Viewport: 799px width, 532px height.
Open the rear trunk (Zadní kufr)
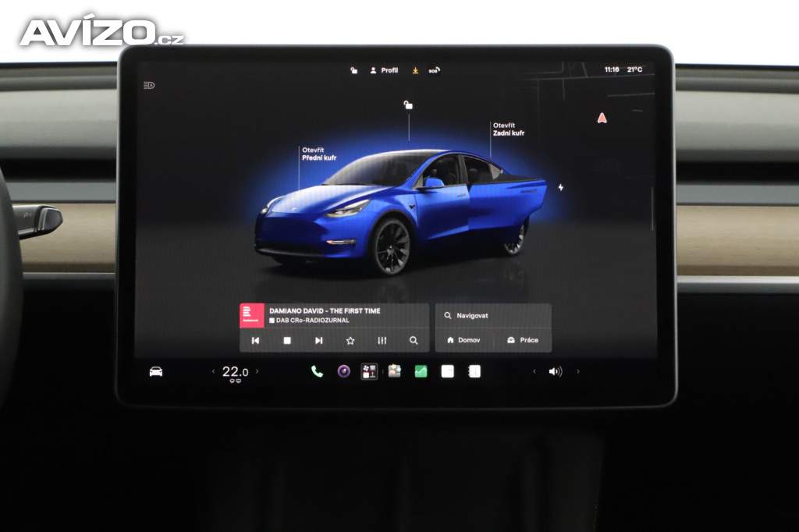pos(509,129)
